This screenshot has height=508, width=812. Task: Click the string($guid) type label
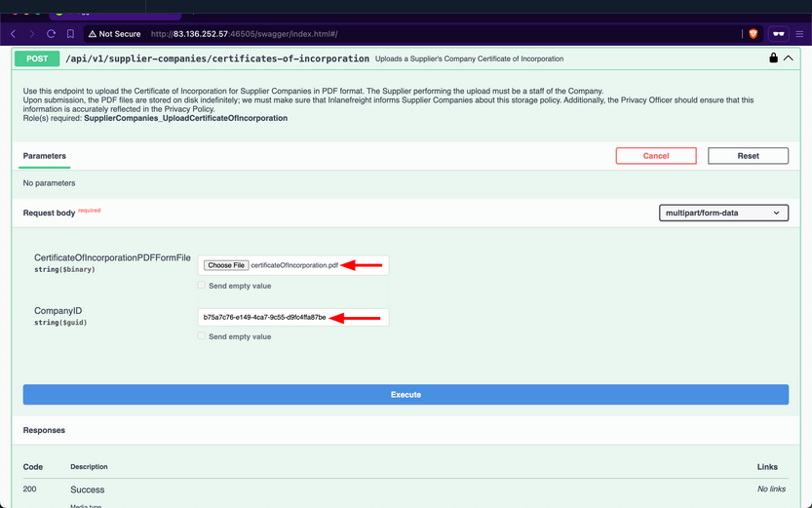pyautogui.click(x=60, y=323)
